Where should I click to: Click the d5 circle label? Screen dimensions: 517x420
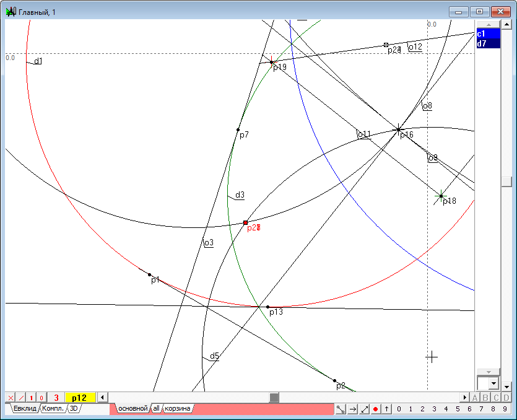[214, 356]
